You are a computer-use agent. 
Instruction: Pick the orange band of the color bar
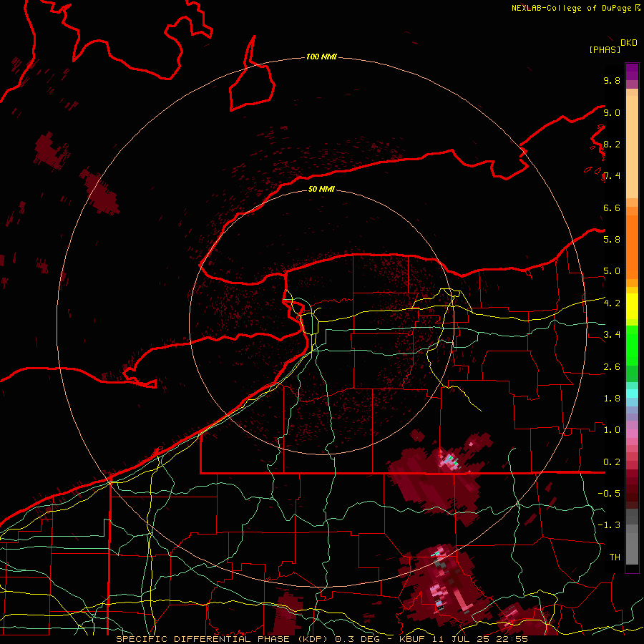pos(632,246)
